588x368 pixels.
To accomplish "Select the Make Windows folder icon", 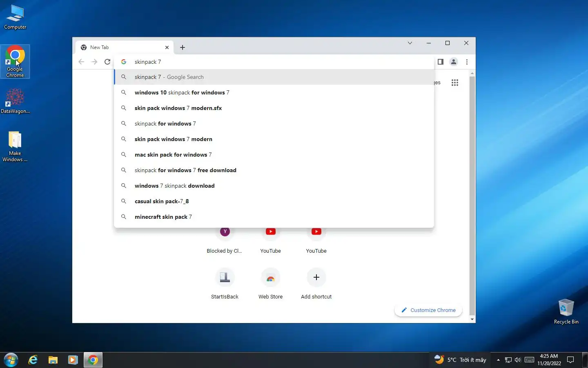I will point(15,146).
